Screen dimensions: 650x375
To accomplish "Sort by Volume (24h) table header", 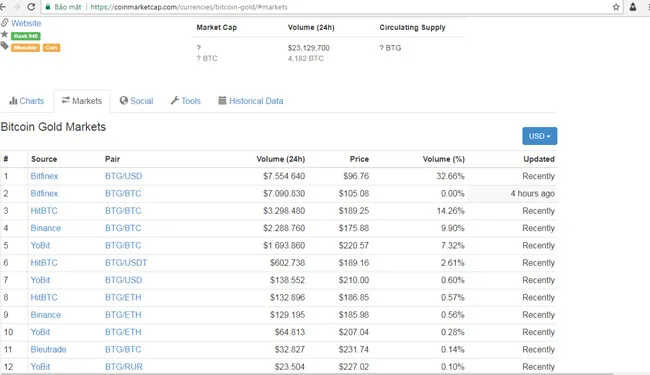I will pyautogui.click(x=281, y=159).
